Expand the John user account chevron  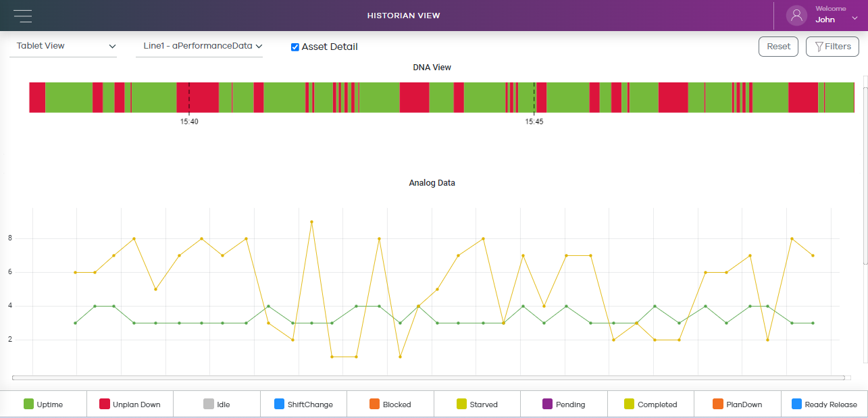pos(854,20)
